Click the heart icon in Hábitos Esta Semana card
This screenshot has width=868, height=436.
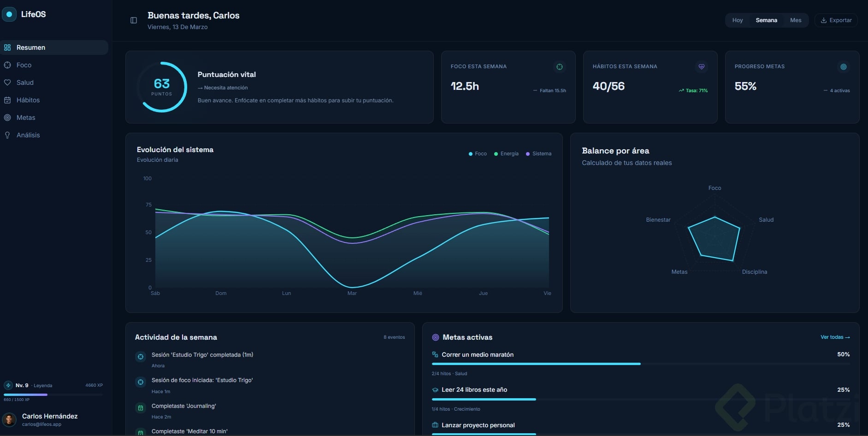pyautogui.click(x=702, y=67)
